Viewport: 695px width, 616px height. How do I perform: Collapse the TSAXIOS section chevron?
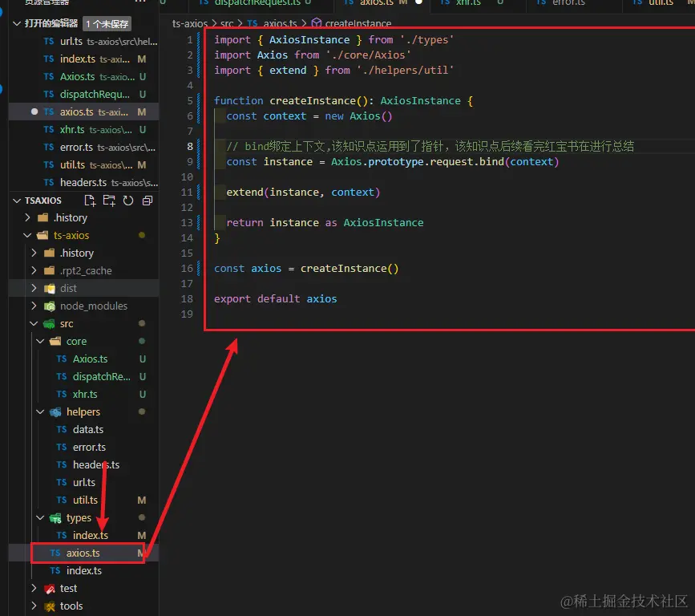17,201
